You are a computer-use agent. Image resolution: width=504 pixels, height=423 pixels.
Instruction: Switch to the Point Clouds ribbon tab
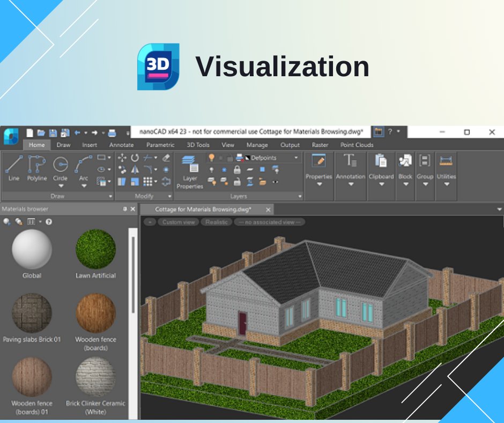357,145
